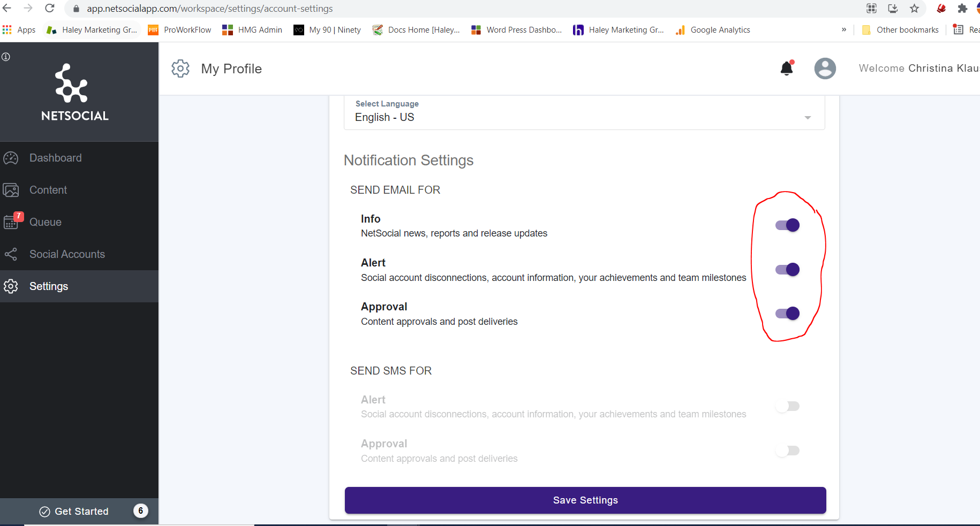Click the info icon at sidebar top

pyautogui.click(x=6, y=57)
